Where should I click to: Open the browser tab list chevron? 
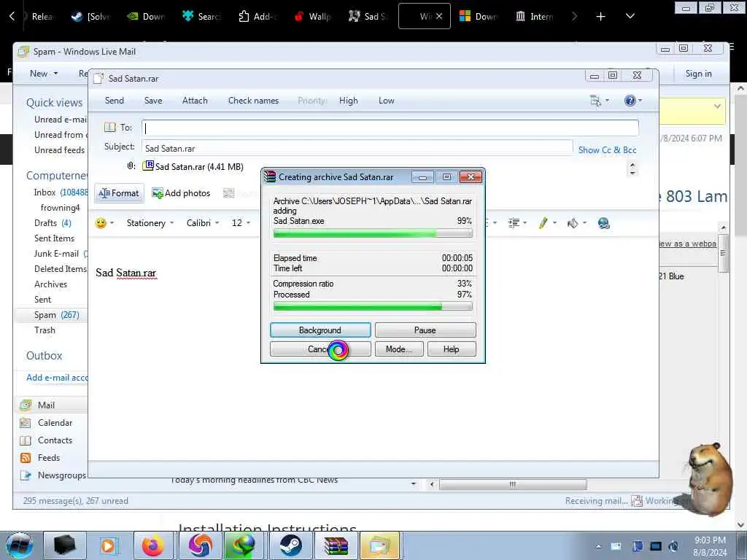click(x=630, y=16)
